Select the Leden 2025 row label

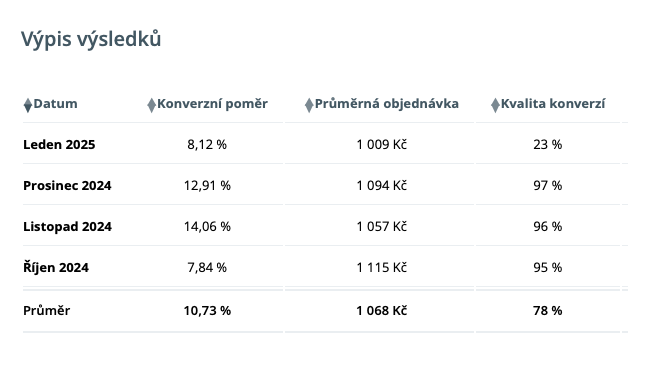[x=59, y=144]
